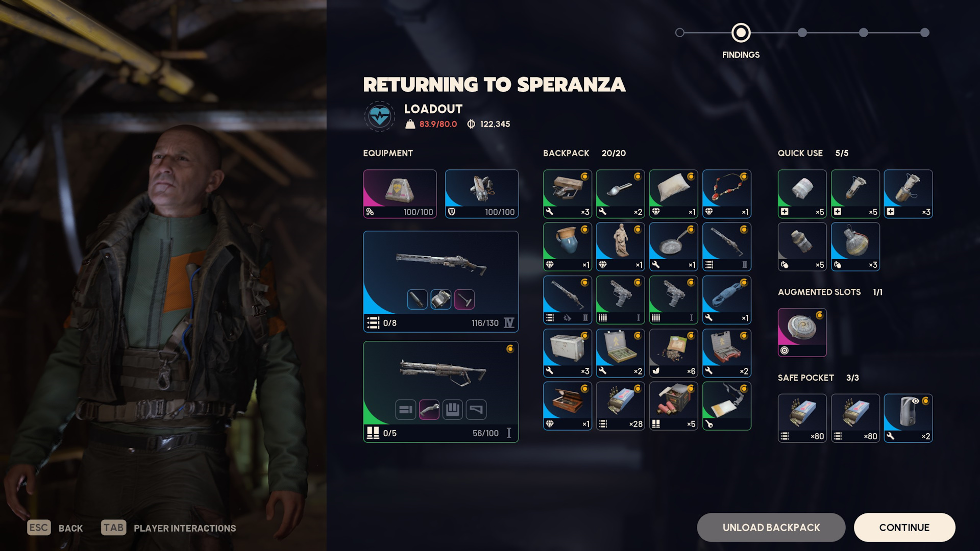Open Player Interactions via TAB prompt
980x551 pixels.
168,528
